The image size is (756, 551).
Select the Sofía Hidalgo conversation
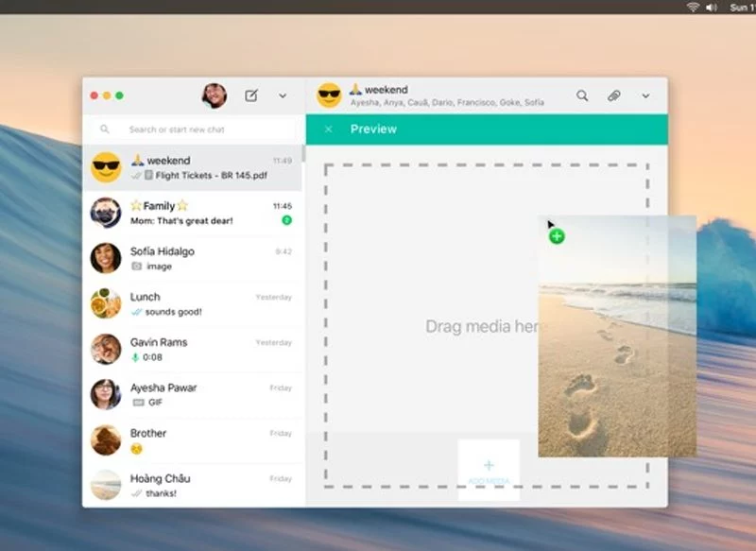tap(193, 258)
